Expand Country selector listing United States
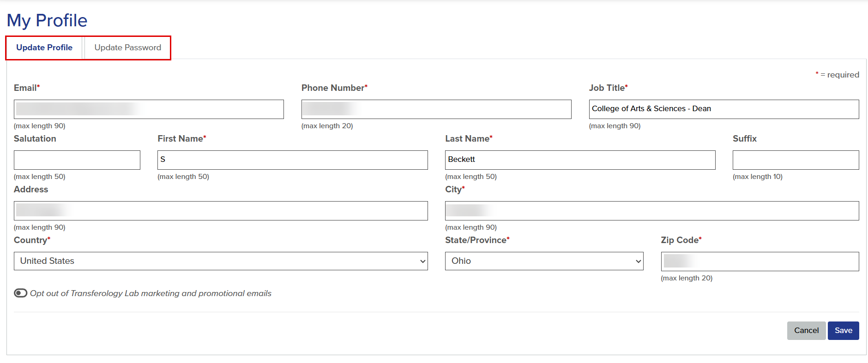Viewport: 868px width, 363px height. (x=220, y=261)
